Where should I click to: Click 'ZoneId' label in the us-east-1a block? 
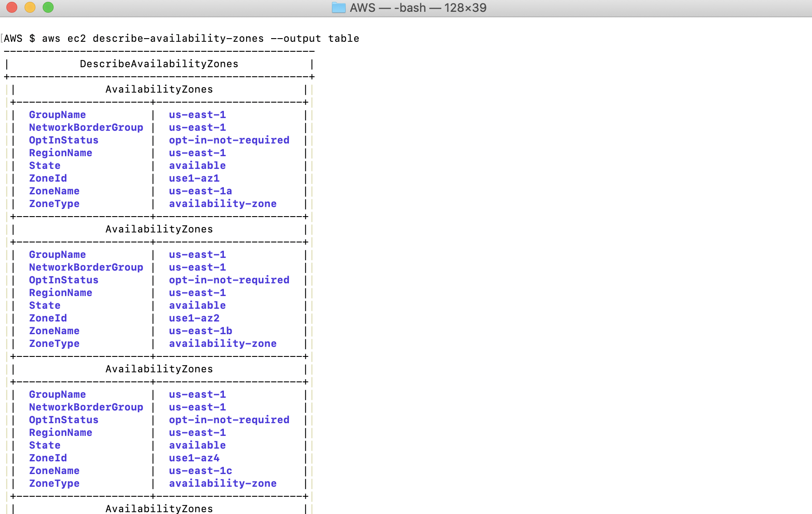click(48, 178)
